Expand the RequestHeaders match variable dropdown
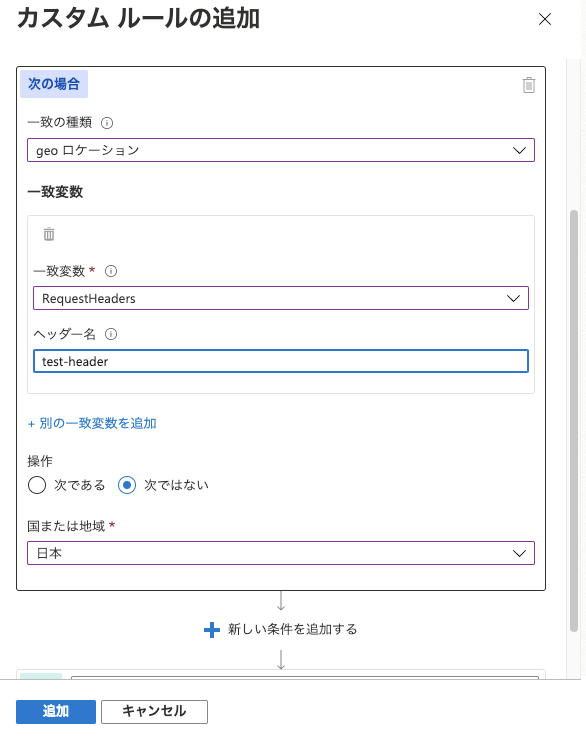This screenshot has width=586, height=739. pos(281,298)
